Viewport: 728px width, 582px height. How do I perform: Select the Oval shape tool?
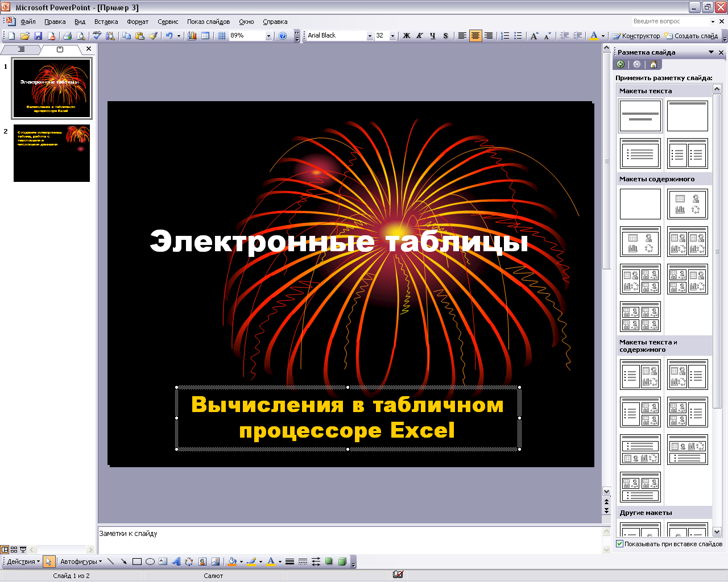click(x=150, y=562)
